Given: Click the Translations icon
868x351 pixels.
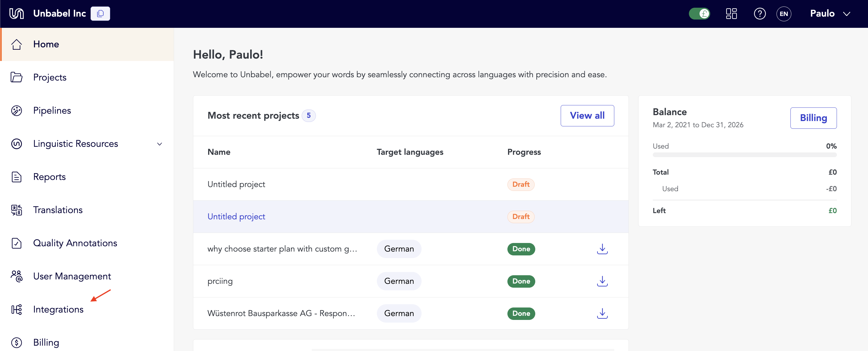Looking at the screenshot, I should pos(17,210).
